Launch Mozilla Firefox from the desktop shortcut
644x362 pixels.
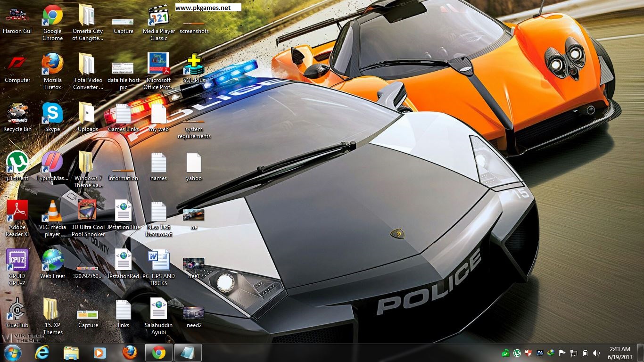(53, 72)
